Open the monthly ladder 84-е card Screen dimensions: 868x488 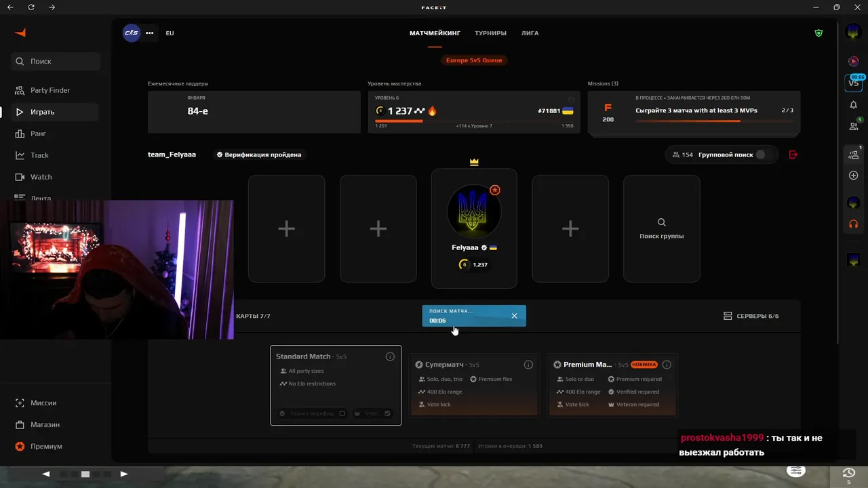tap(254, 112)
